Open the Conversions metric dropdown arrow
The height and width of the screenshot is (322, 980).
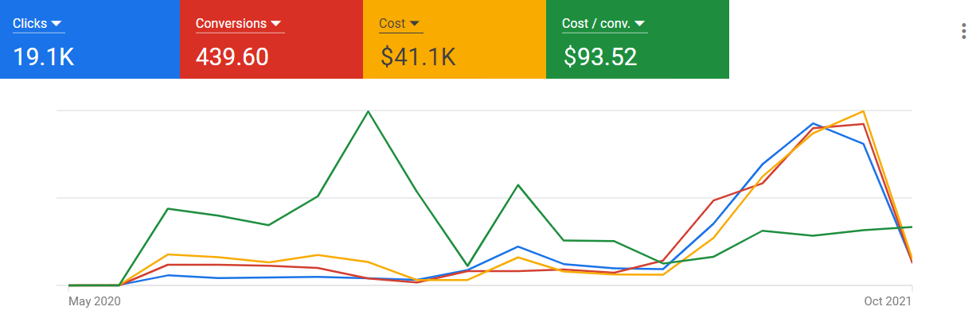[x=275, y=24]
